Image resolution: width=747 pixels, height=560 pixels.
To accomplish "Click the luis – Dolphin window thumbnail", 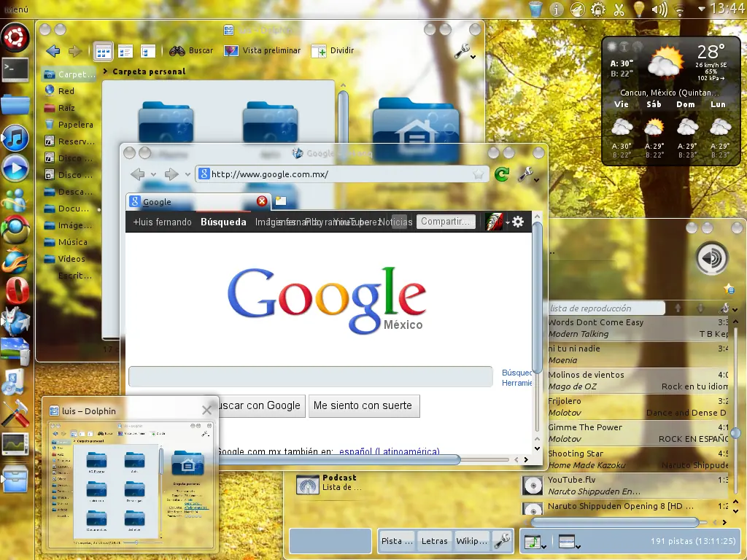I will tap(131, 484).
